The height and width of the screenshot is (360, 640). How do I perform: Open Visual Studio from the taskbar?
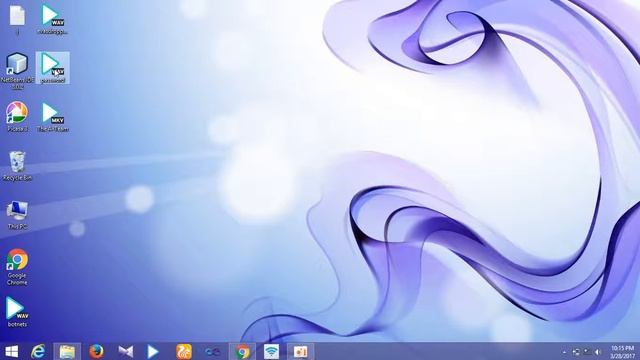[125, 351]
